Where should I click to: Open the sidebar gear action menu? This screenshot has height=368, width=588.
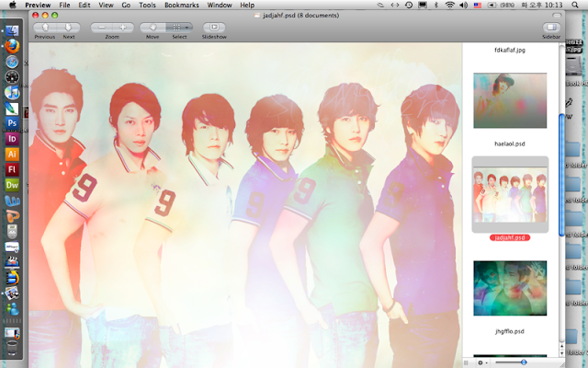(x=481, y=362)
